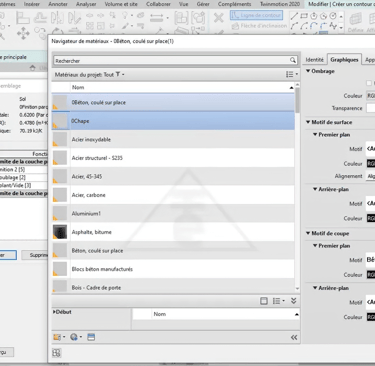Select the rectangle draw tool
The image size is (375, 366).
coord(304,16)
